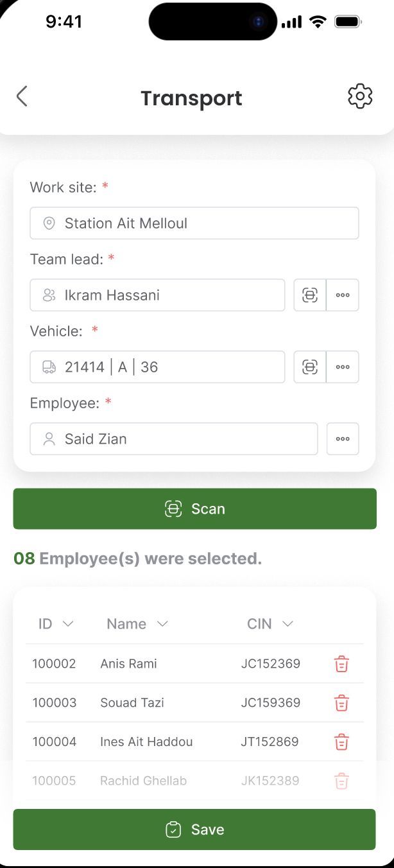Viewport: 394px width, 868px height.
Task: Edit the Work site field
Action: coord(194,223)
